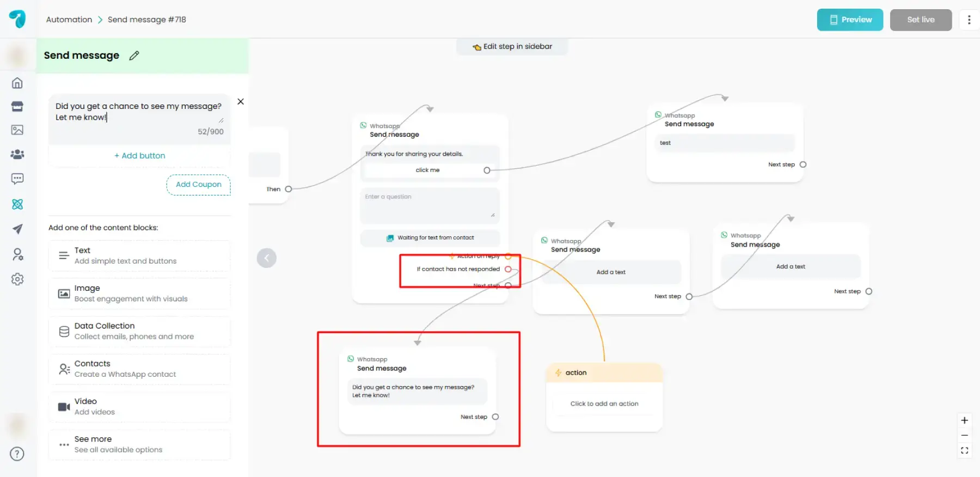The width and height of the screenshot is (980, 477).
Task: Open the three-dot menu top right
Action: pyautogui.click(x=969, y=20)
